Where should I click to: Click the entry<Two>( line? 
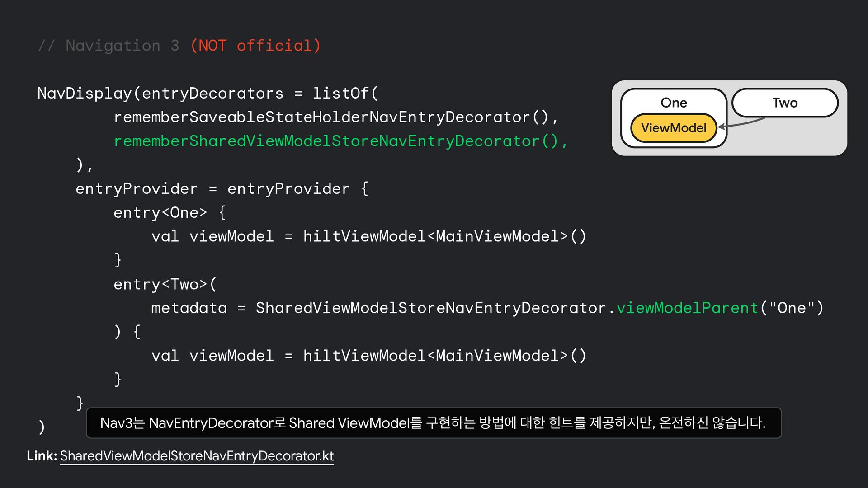pyautogui.click(x=165, y=284)
